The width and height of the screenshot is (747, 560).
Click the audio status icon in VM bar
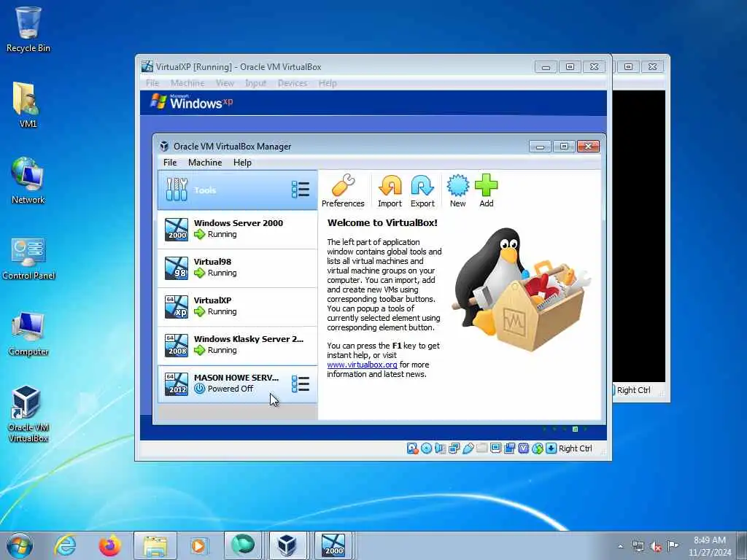point(440,448)
